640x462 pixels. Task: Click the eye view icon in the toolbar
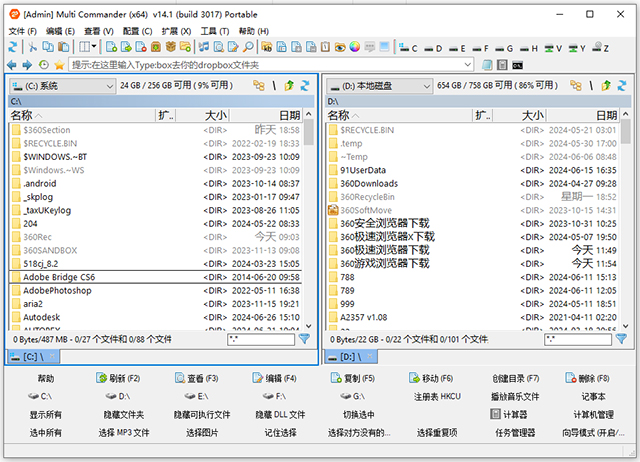[x=340, y=48]
